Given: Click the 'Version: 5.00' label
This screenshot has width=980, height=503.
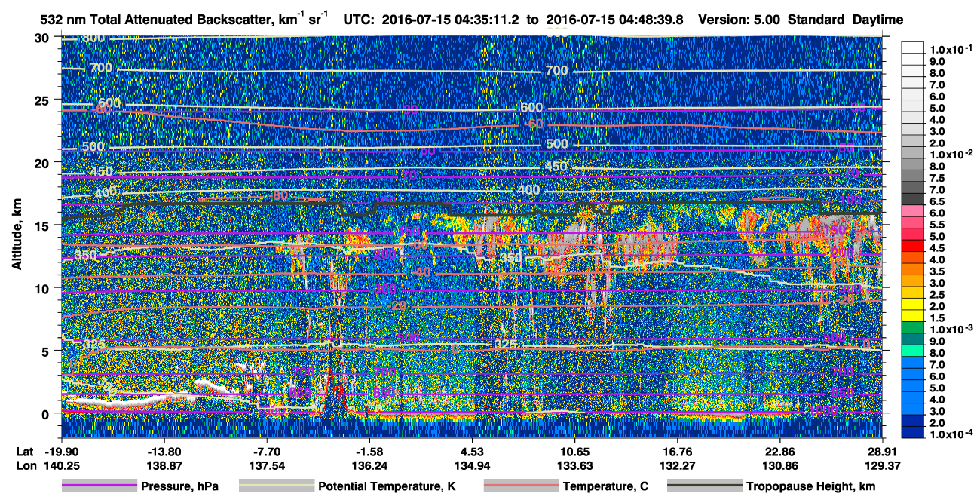Looking at the screenshot, I should (740, 20).
